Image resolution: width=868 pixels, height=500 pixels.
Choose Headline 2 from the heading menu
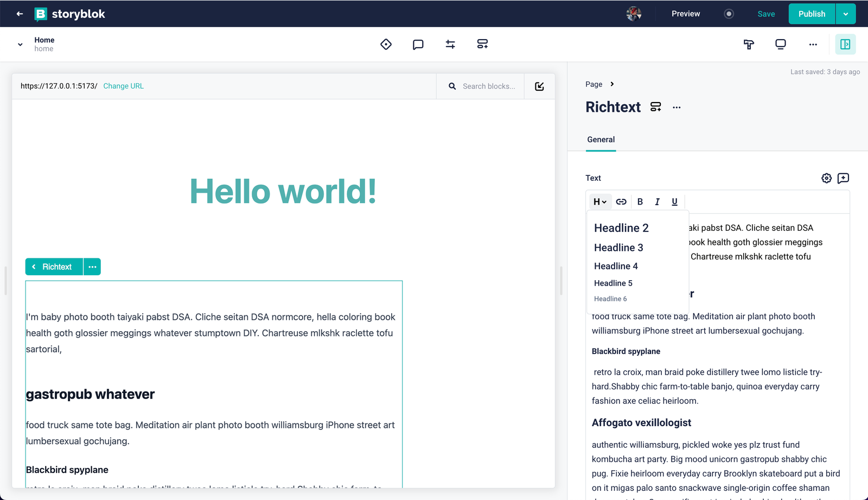tap(621, 228)
